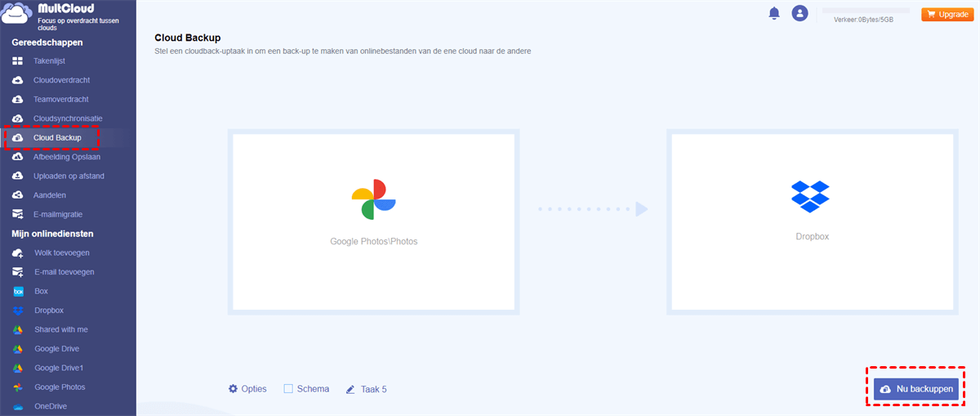Click the Opties gear icon

point(233,389)
